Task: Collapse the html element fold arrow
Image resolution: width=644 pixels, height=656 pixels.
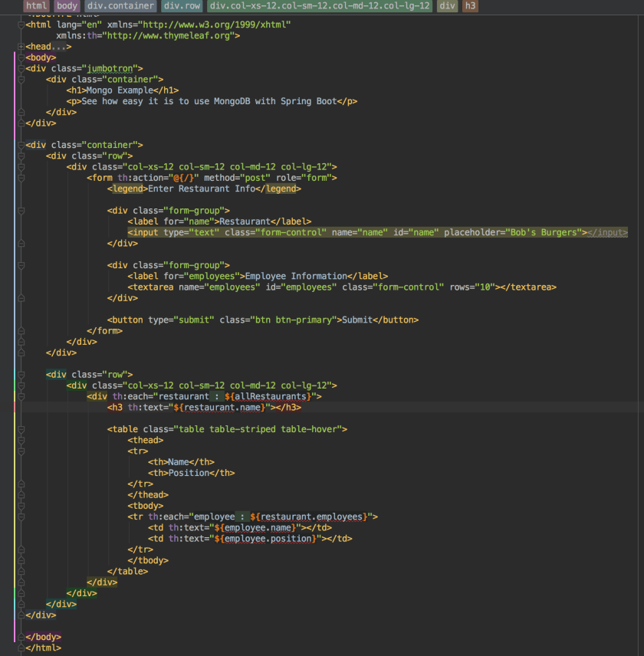Action: [21, 24]
